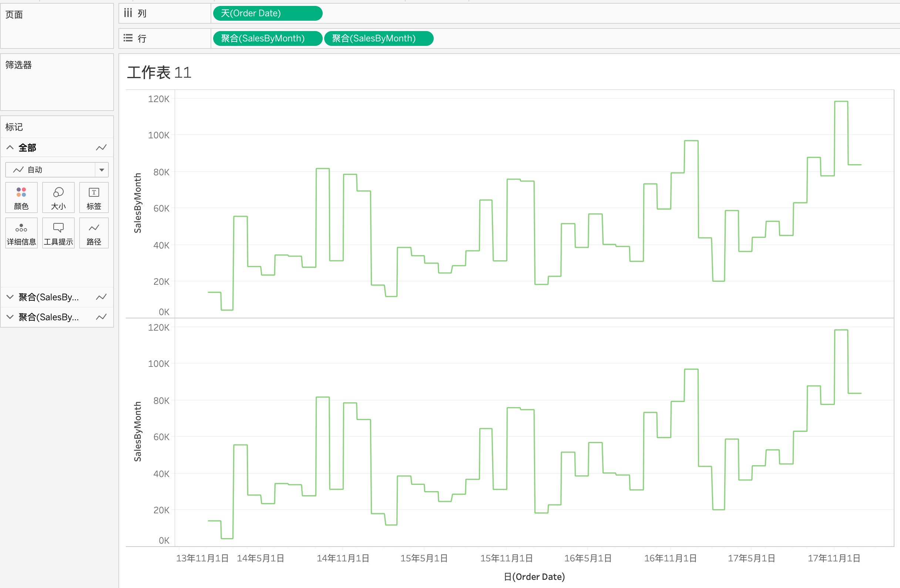900x588 pixels.
Task: Click the 页面 pages shelf label
Action: tap(14, 15)
